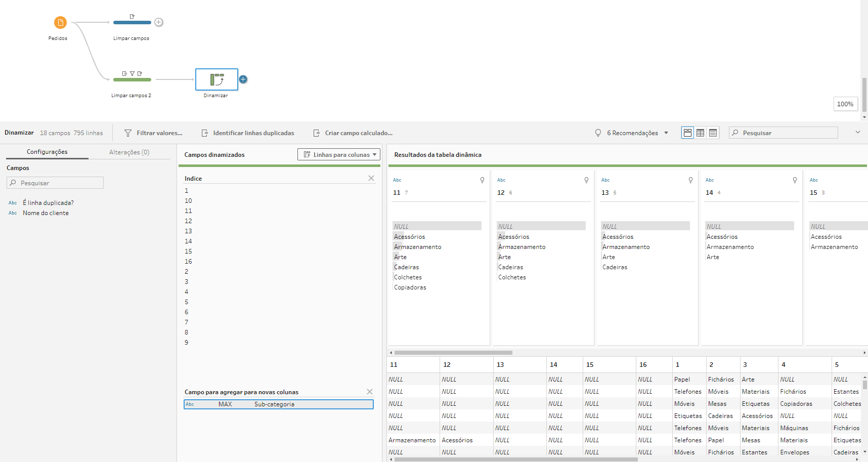
Task: Click Filtrar valores button
Action: (x=153, y=133)
